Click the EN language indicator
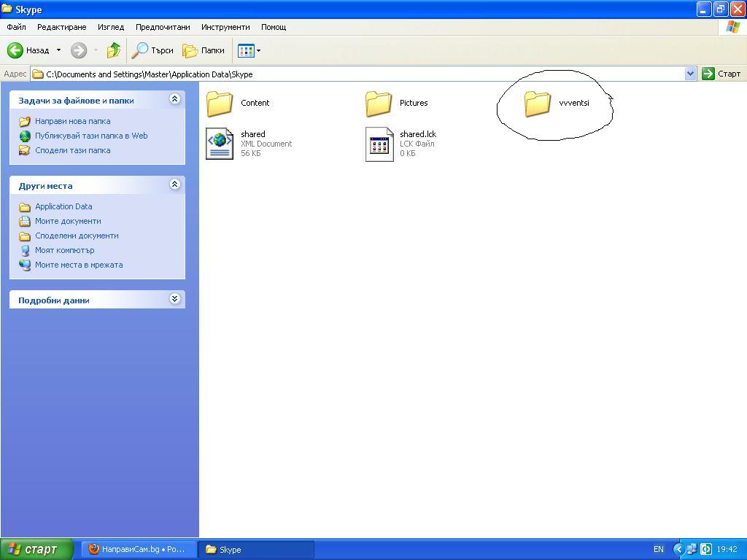Screen dimensions: 747x560 (x=659, y=550)
